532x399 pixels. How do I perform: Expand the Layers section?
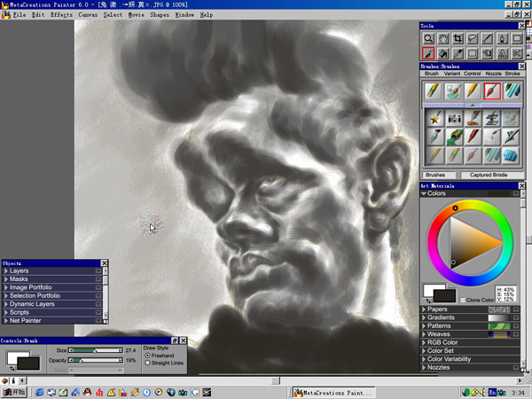(x=6, y=270)
